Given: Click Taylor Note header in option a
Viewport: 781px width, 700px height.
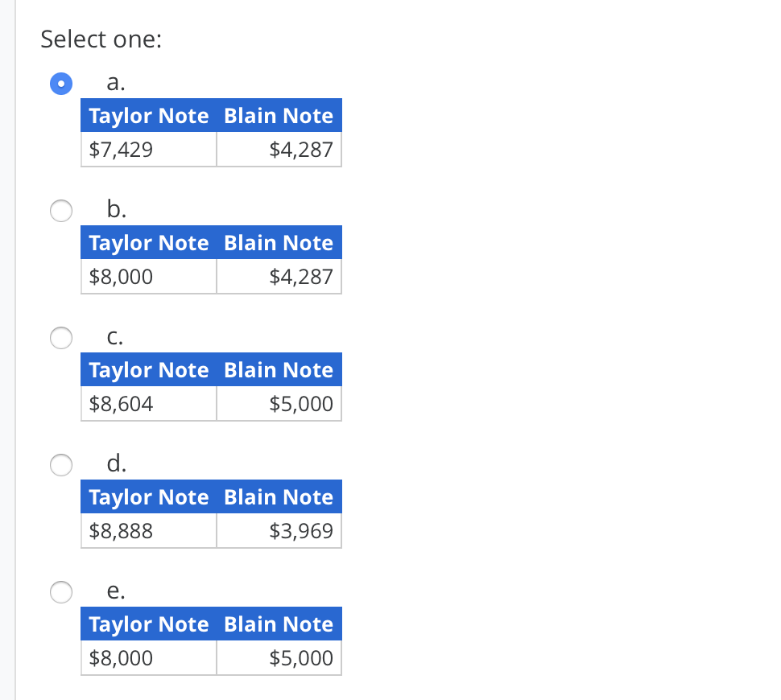Looking at the screenshot, I should pos(149,116).
